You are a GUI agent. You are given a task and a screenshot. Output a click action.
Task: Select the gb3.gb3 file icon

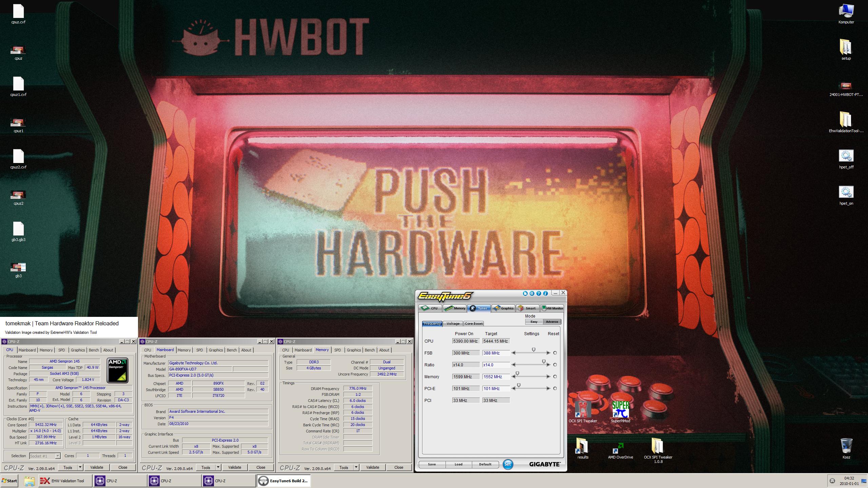point(18,232)
